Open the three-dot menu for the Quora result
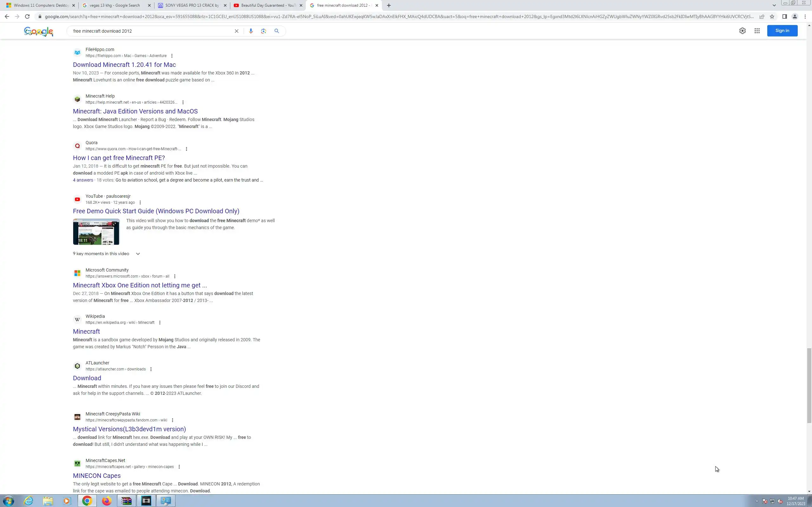The width and height of the screenshot is (812, 507). (x=187, y=149)
